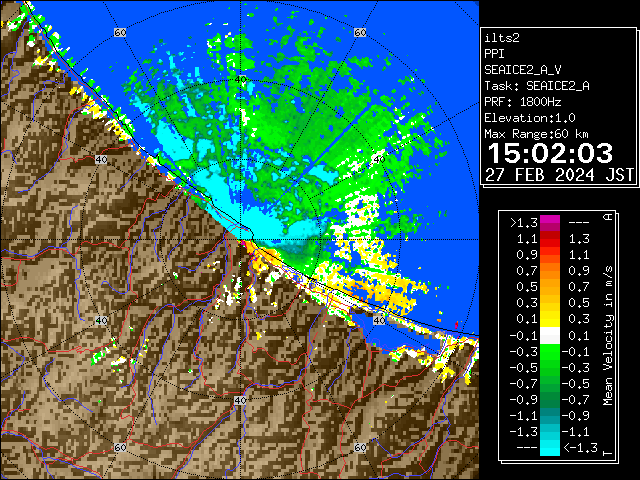Click the letter A at legend top corner

(608, 217)
